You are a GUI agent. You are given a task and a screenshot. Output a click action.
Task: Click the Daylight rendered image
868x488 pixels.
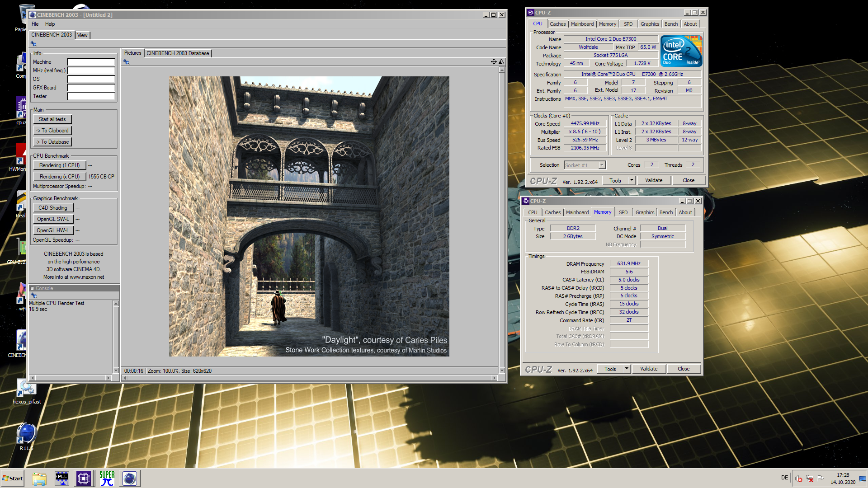pyautogui.click(x=309, y=216)
